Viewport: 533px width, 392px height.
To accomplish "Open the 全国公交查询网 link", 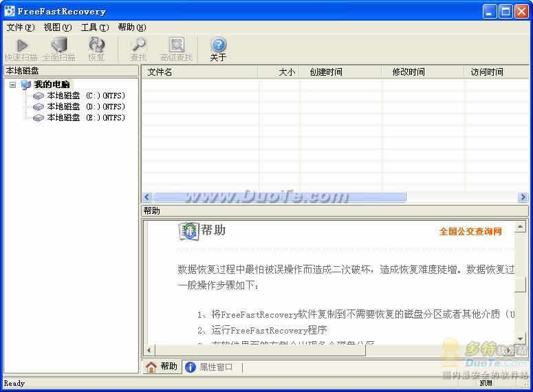I will point(470,232).
